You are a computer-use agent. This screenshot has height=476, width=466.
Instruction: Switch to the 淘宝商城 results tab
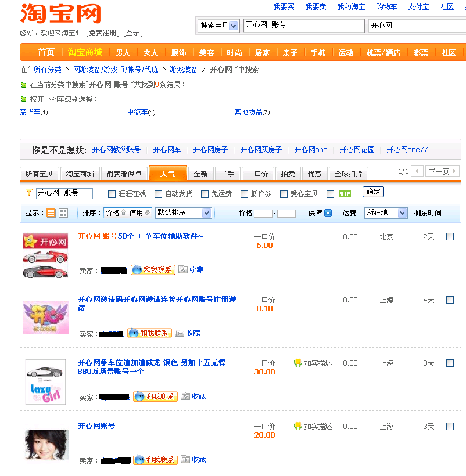[80, 174]
